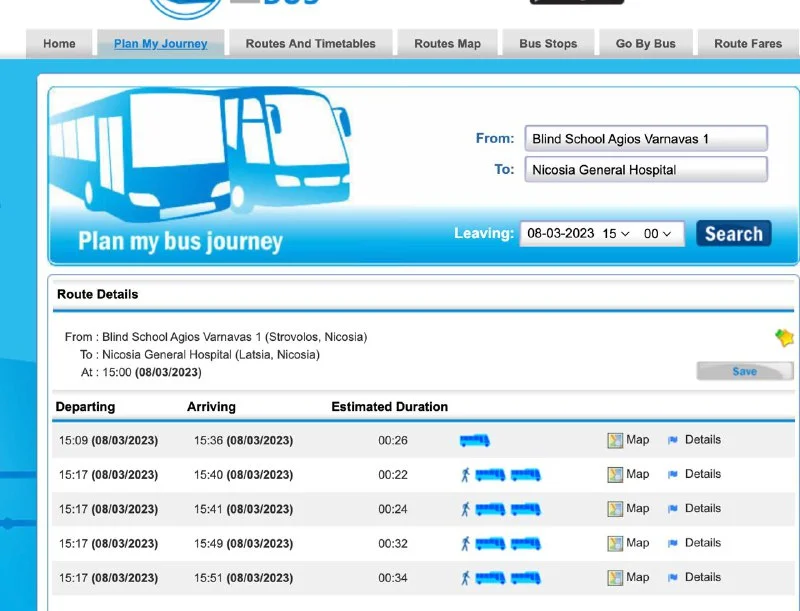Click the map icon in the 15:51 arrival row
Viewport: 800px width, 611px height.
pos(615,578)
